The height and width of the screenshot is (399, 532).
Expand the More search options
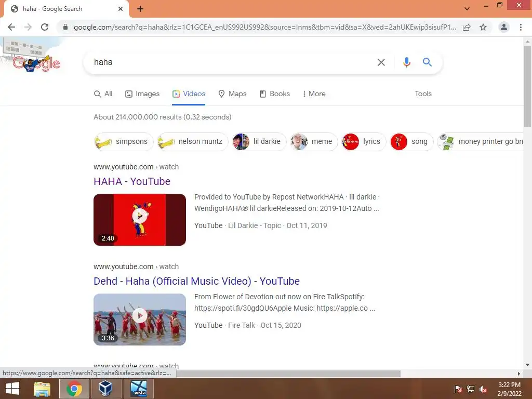[x=314, y=94]
